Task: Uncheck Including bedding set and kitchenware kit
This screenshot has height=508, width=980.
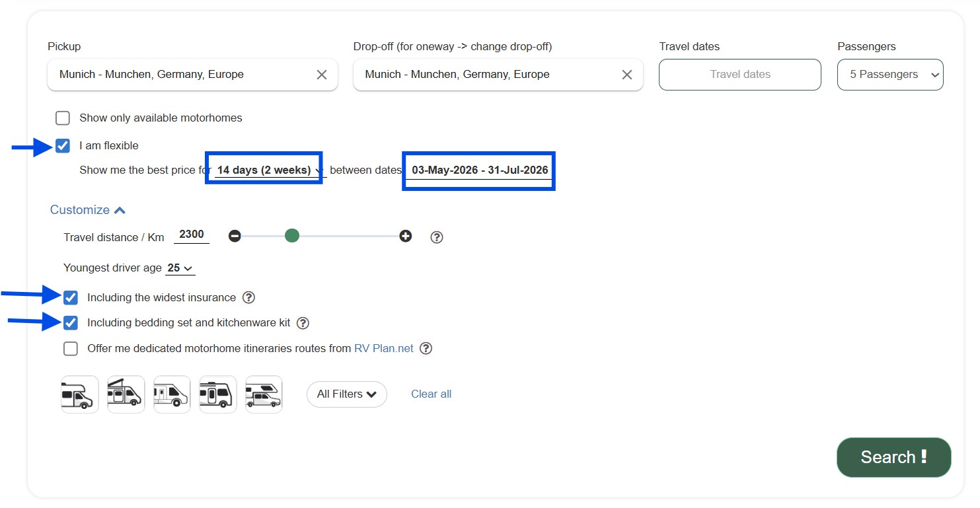Action: (x=71, y=323)
